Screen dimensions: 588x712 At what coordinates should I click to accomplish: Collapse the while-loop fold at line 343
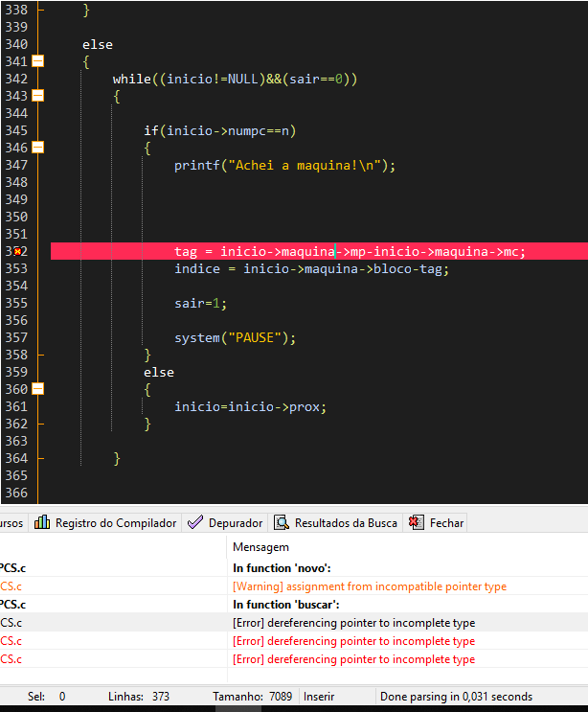pyautogui.click(x=38, y=96)
